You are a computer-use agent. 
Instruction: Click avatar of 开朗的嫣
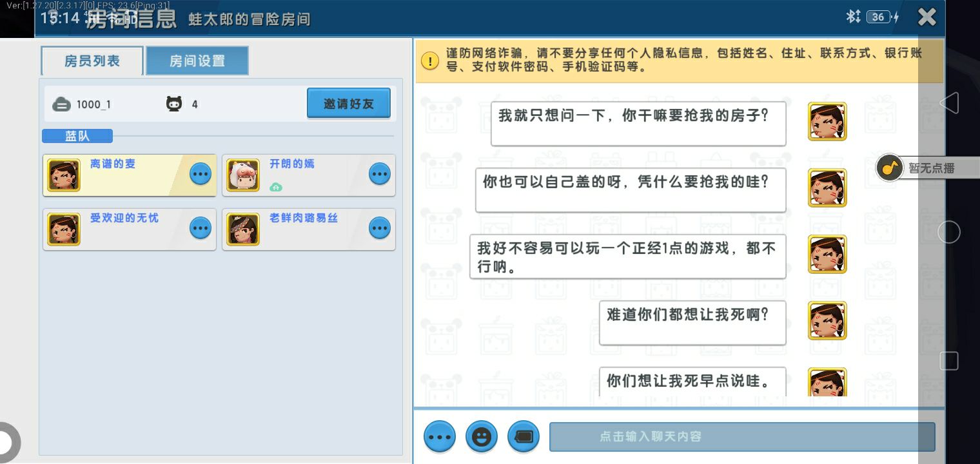point(243,175)
